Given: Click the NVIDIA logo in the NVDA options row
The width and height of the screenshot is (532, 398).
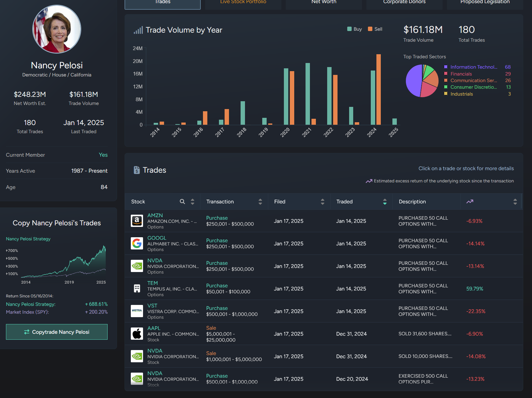Looking at the screenshot, I should 137,266.
